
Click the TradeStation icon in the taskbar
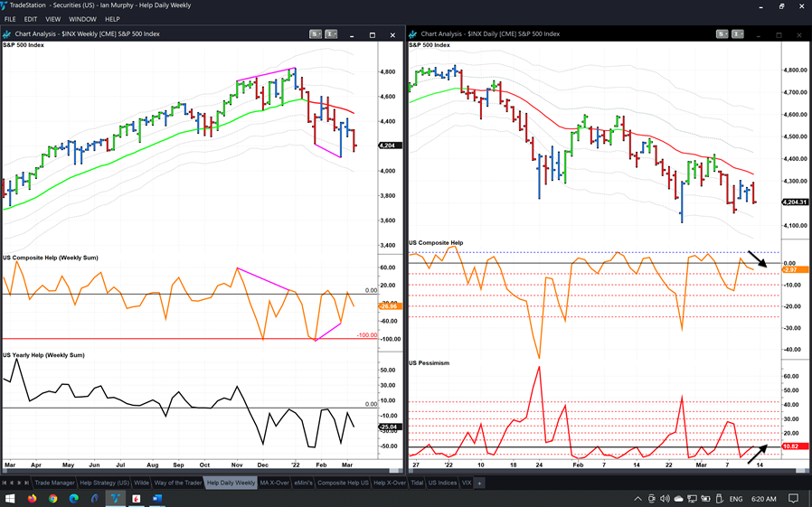pyautogui.click(x=115, y=498)
